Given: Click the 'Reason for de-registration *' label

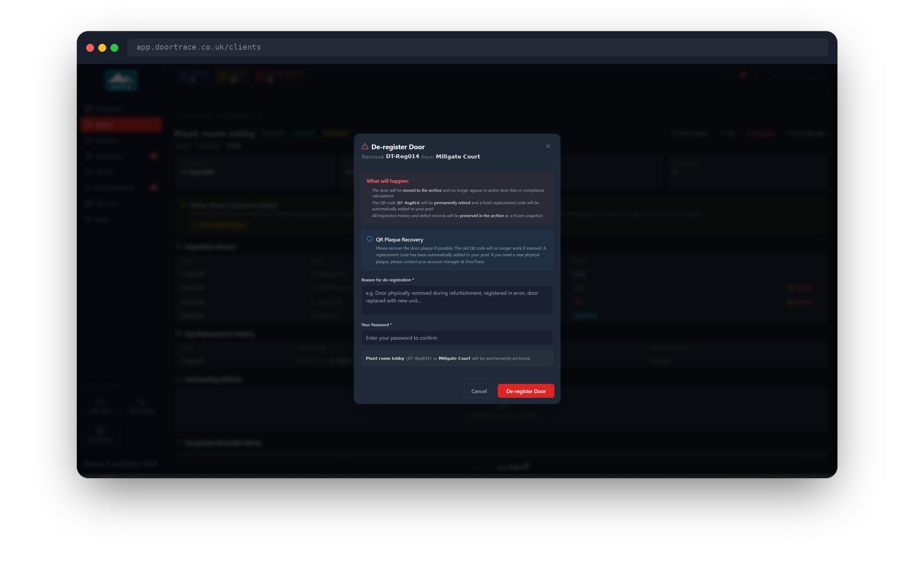Looking at the screenshot, I should click(388, 280).
